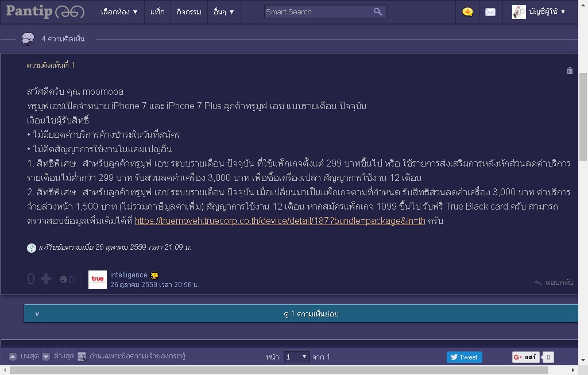Open the messages envelope icon
This screenshot has height=375, width=588.
pos(490,12)
